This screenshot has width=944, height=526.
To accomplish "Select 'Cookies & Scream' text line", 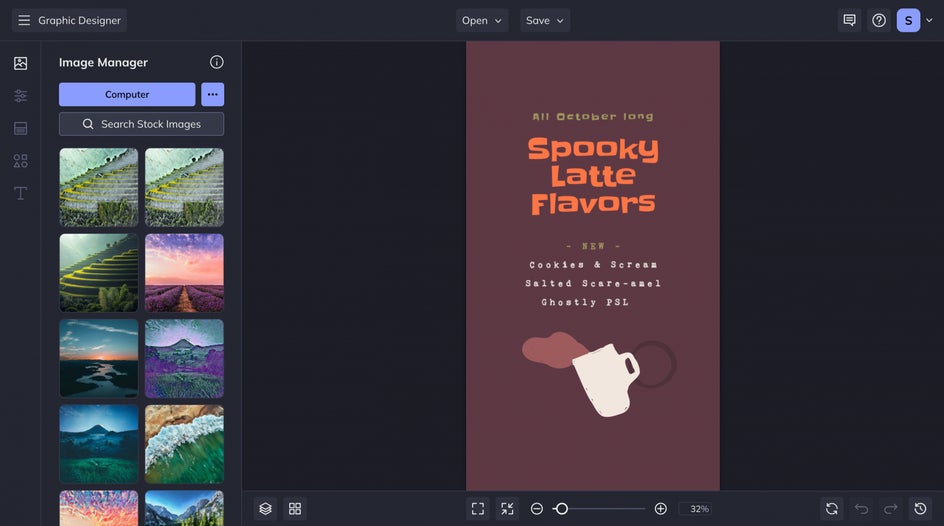I will coord(593,265).
